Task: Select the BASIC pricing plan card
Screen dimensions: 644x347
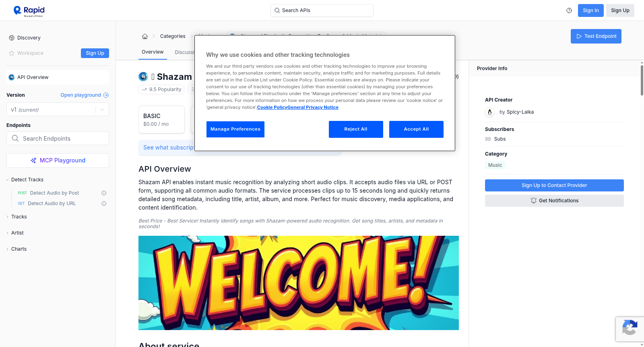Action: pyautogui.click(x=161, y=119)
